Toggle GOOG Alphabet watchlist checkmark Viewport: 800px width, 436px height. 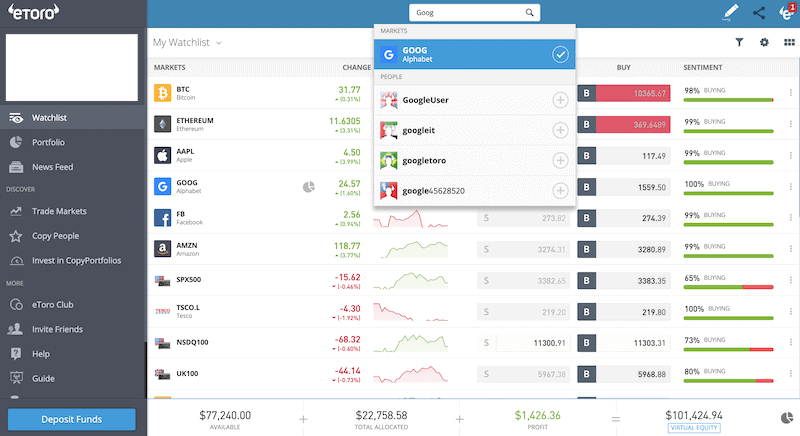(x=560, y=54)
